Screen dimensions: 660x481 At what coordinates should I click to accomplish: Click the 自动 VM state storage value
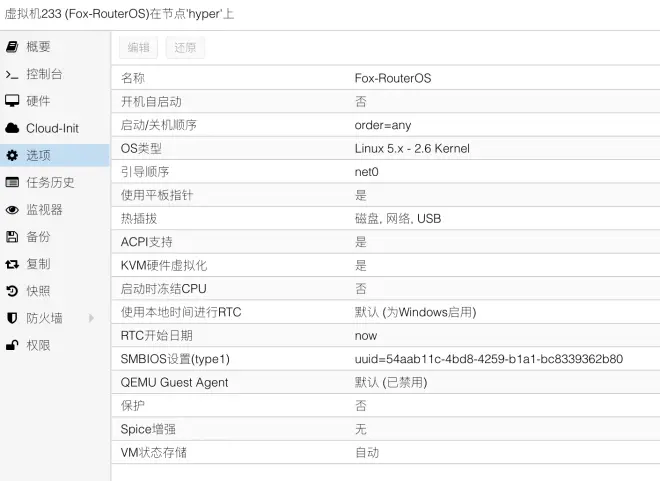click(x=367, y=453)
